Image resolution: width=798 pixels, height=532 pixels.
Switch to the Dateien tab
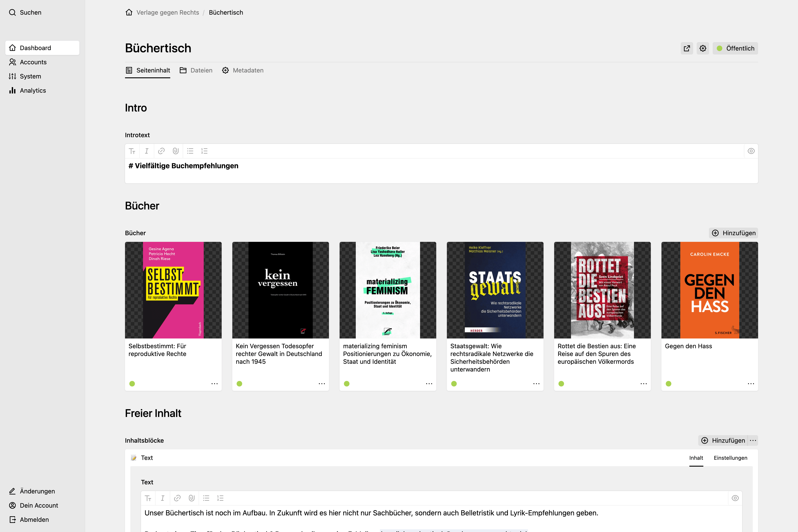[196, 70]
